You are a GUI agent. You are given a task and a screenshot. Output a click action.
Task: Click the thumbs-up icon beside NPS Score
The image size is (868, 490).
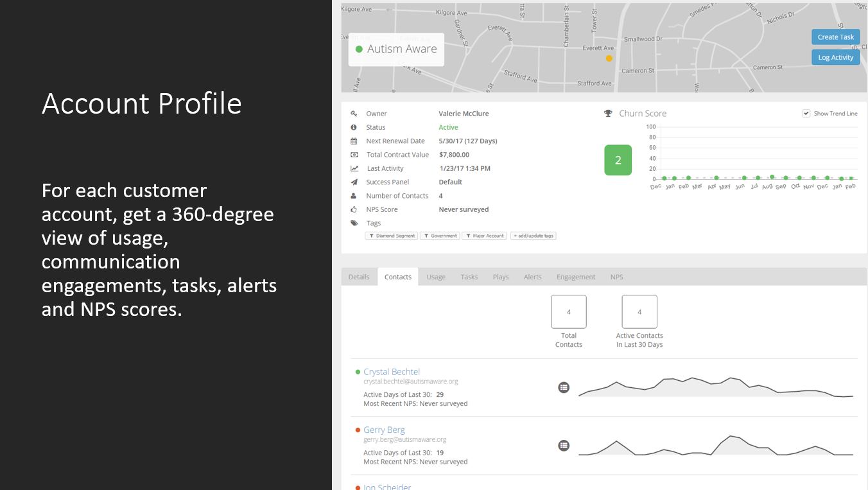click(354, 209)
